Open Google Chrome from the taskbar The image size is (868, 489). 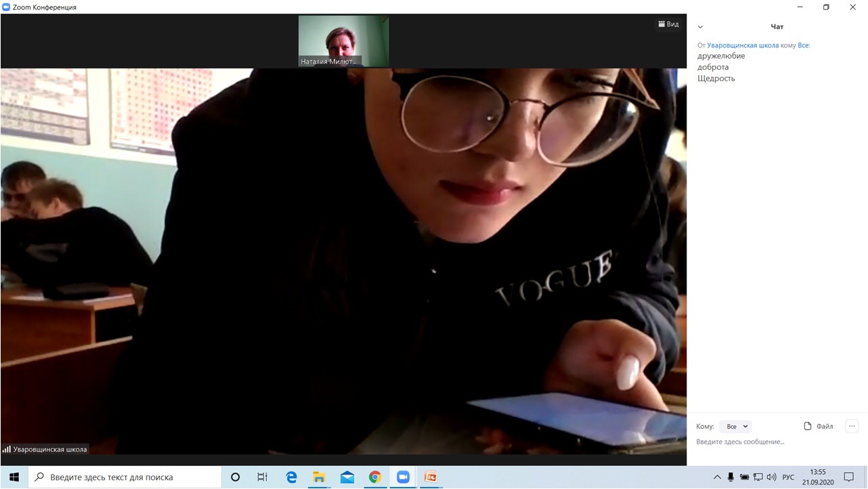coord(375,477)
